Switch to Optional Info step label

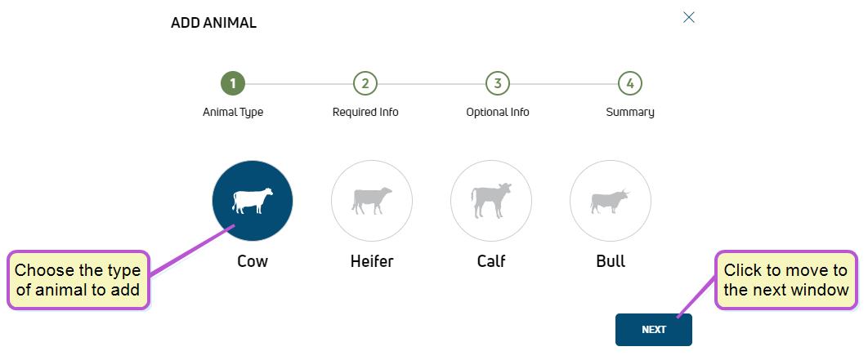[x=498, y=113]
